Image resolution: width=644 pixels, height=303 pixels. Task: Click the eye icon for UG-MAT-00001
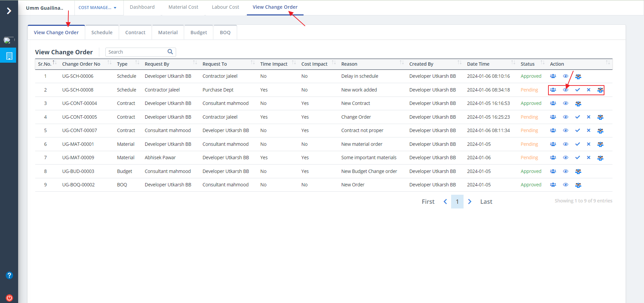click(x=565, y=144)
